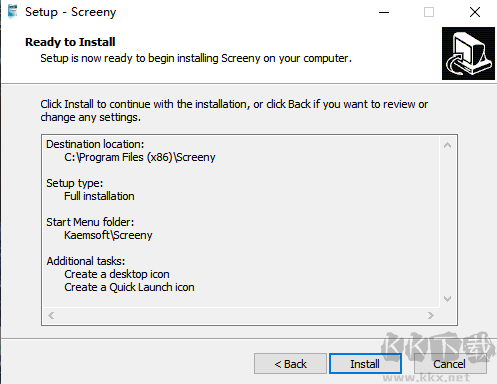Click the disabled maximize window icon
This screenshot has width=497, height=384.
(429, 12)
